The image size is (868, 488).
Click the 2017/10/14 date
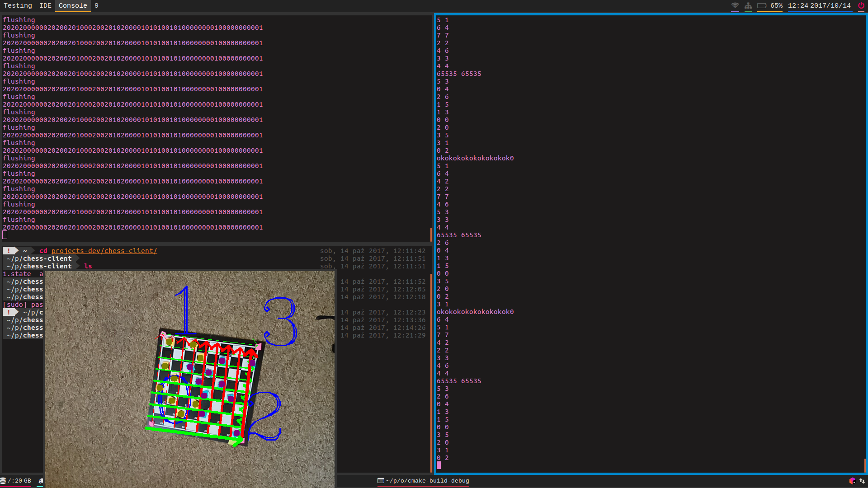(830, 5)
